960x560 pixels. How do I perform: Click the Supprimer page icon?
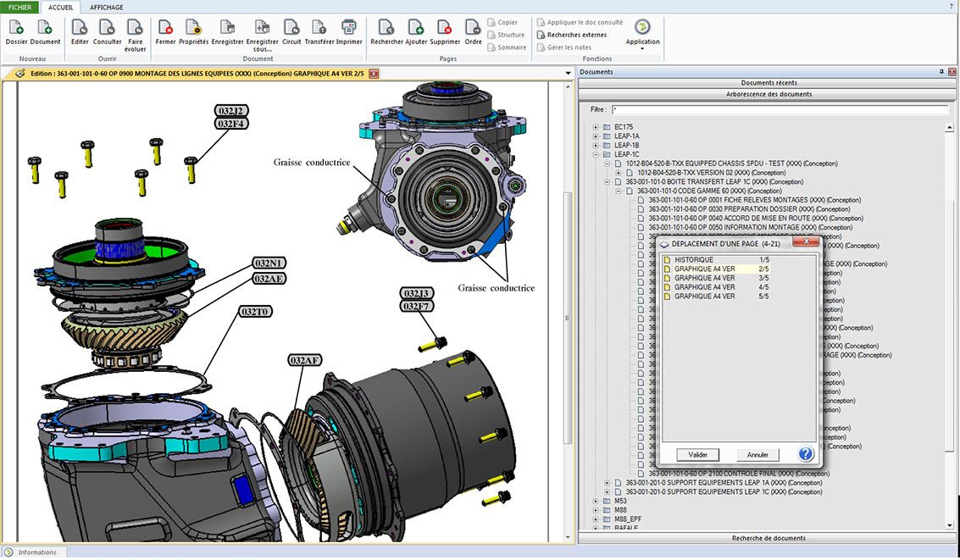pyautogui.click(x=445, y=28)
